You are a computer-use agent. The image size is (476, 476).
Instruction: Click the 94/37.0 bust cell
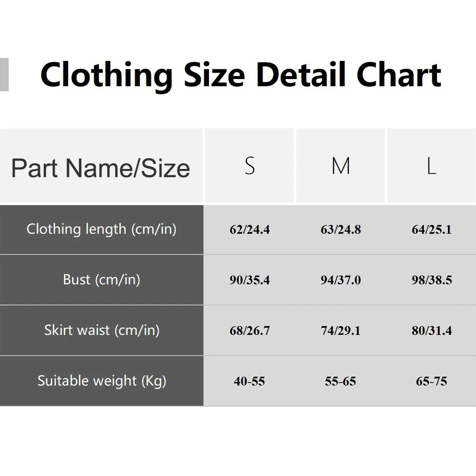coord(341,280)
